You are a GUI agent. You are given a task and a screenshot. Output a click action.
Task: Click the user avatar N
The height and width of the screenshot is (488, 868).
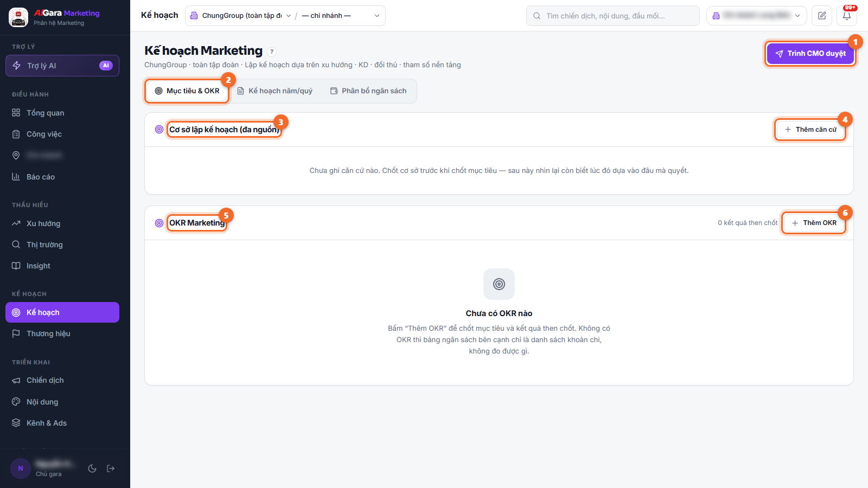(x=21, y=468)
